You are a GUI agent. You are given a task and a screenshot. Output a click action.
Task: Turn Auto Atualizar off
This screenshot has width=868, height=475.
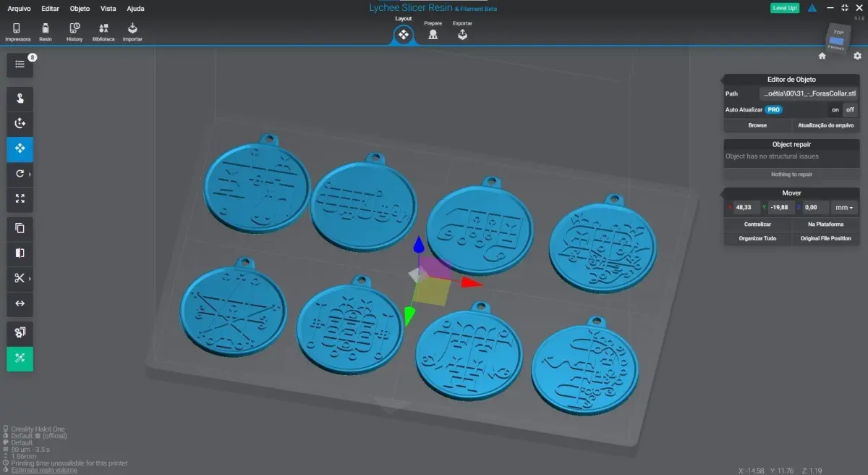coord(850,110)
